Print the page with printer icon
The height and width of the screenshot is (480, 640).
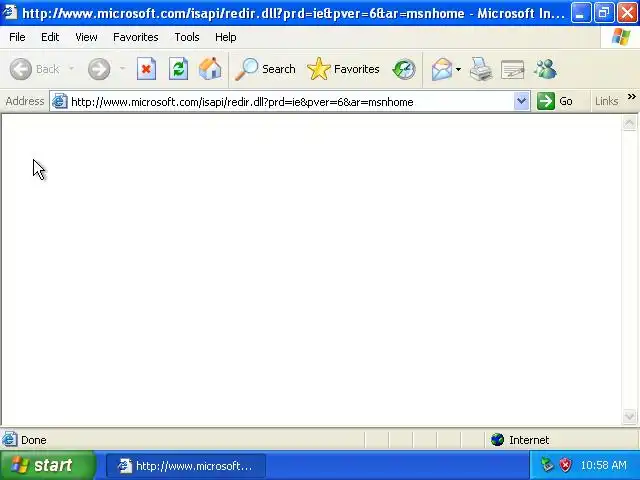481,69
